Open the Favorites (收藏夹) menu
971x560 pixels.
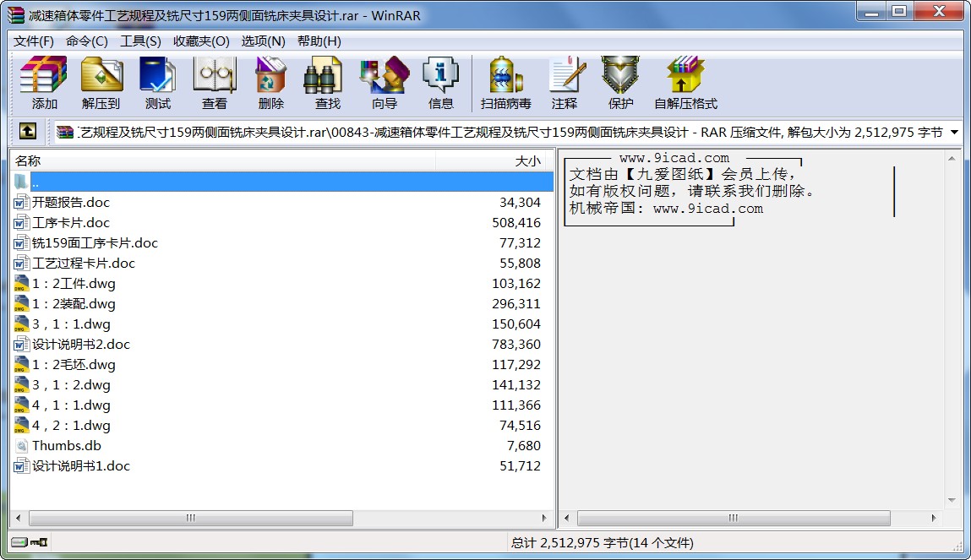coord(201,41)
